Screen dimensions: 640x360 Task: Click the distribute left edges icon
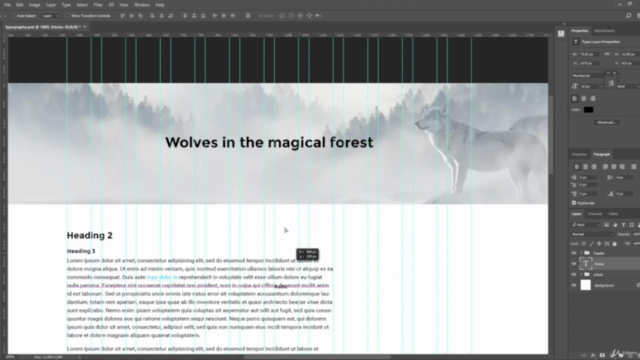click(215, 16)
